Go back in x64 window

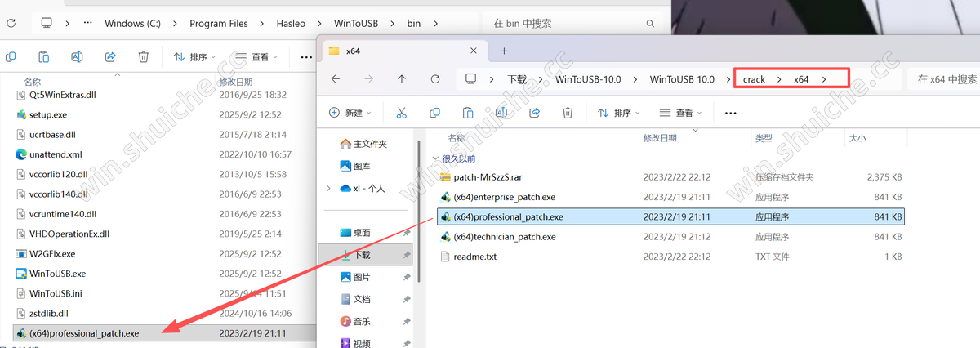click(x=335, y=79)
